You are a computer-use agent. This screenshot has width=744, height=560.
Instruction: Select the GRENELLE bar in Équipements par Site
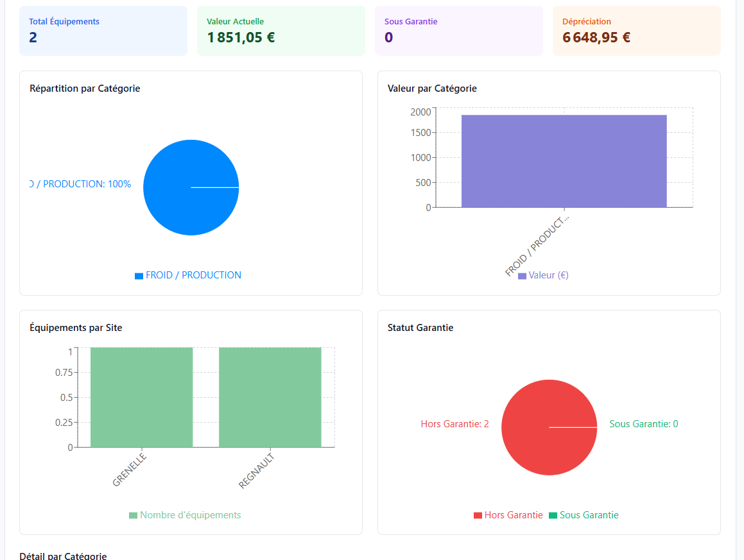pyautogui.click(x=141, y=398)
